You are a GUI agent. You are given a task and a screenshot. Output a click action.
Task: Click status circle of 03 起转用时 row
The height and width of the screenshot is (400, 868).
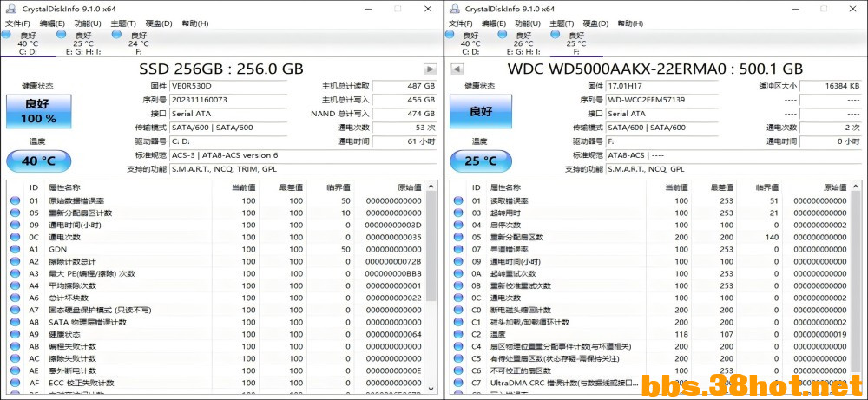point(457,213)
